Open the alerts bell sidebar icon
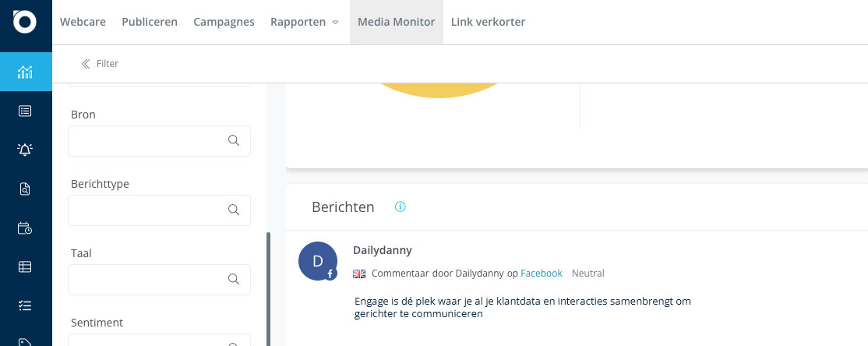This screenshot has height=346, width=868. pyautogui.click(x=25, y=150)
